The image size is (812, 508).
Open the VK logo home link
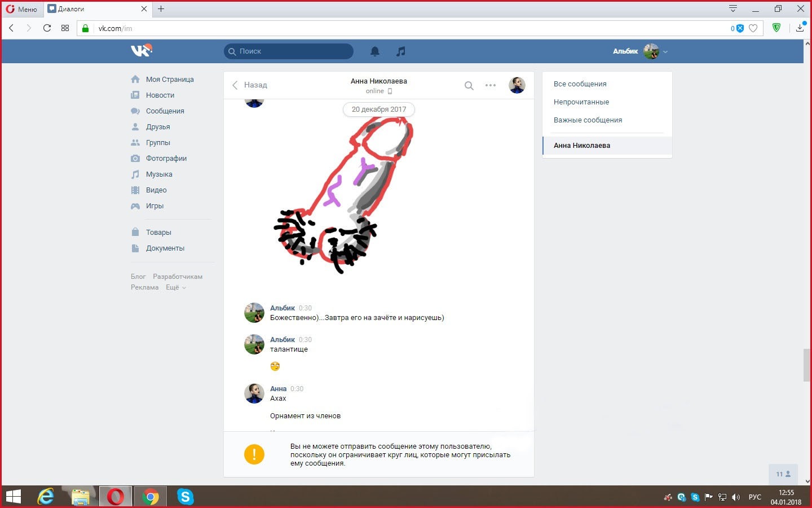click(141, 51)
